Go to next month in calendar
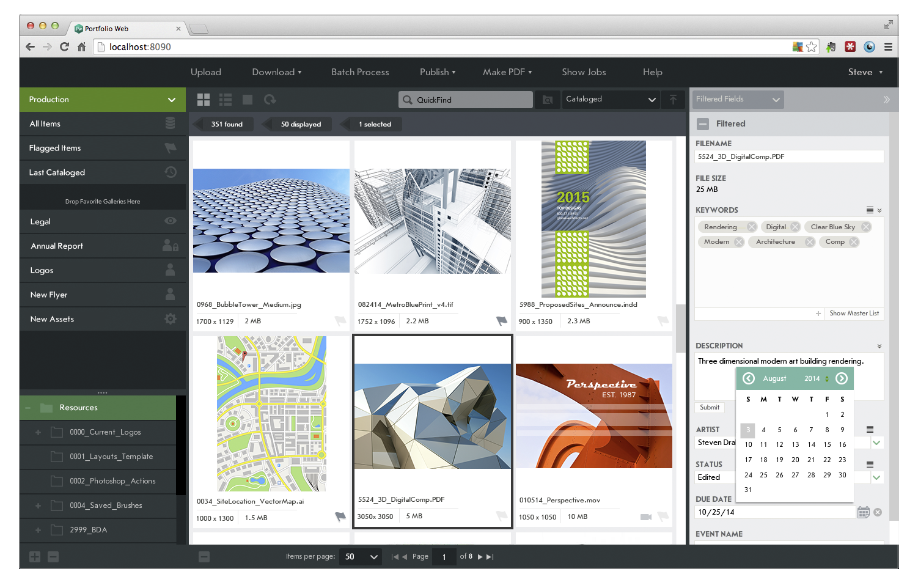The image size is (918, 588). click(842, 378)
